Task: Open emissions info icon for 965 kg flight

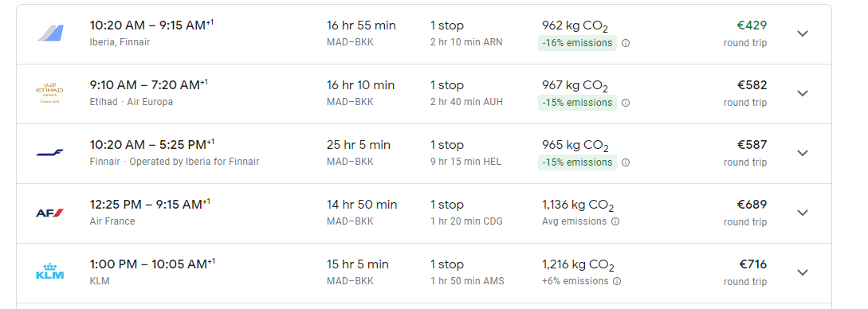Action: (x=626, y=162)
